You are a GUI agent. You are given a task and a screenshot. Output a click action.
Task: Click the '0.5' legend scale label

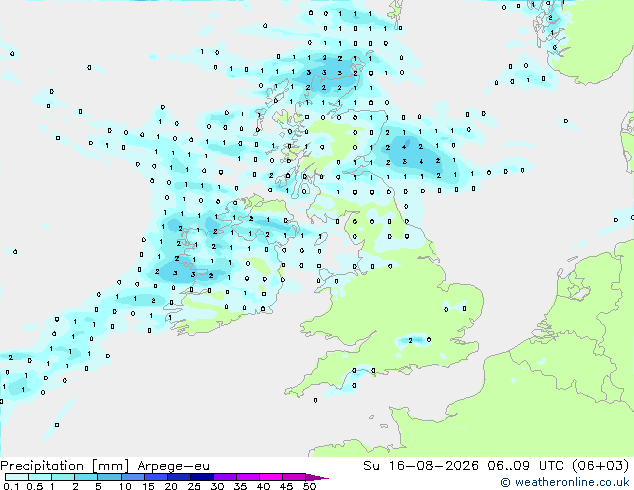(x=35, y=486)
